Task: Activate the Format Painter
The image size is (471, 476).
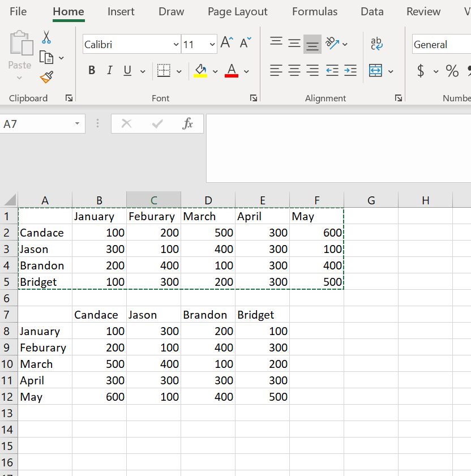Action: [x=47, y=77]
